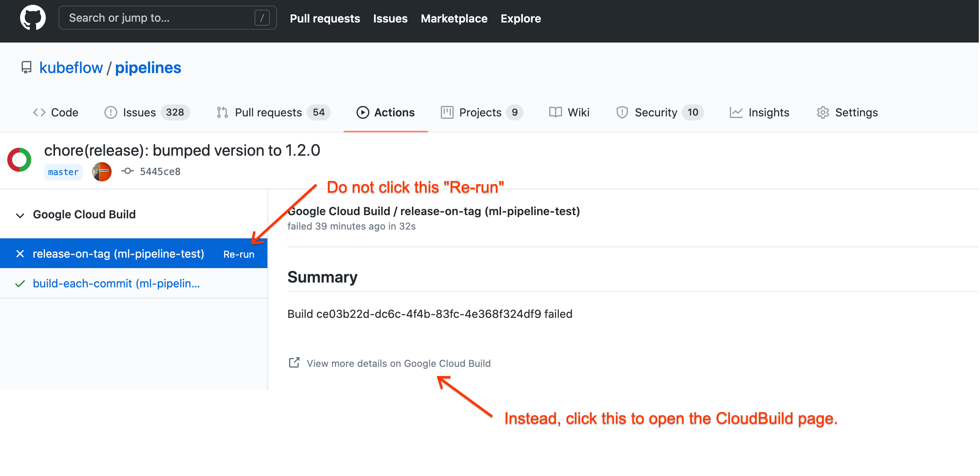The image size is (980, 476).
Task: Click the external link icon
Action: tap(294, 362)
